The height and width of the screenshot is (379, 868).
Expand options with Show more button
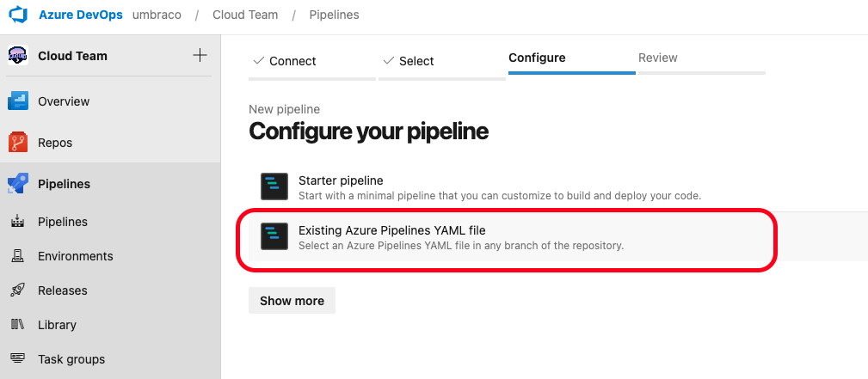click(x=292, y=301)
